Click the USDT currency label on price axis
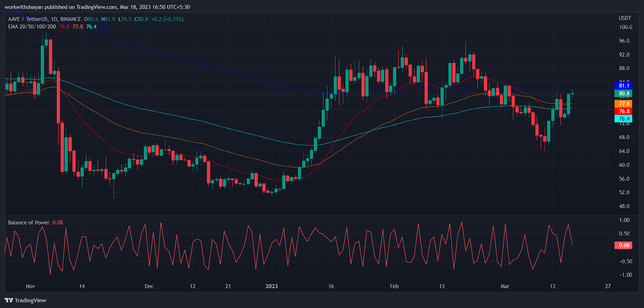This screenshot has height=308, width=644. (x=625, y=18)
